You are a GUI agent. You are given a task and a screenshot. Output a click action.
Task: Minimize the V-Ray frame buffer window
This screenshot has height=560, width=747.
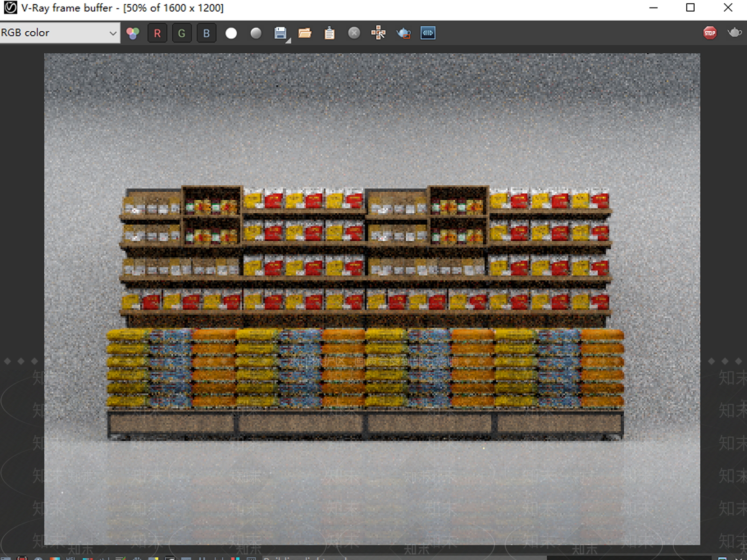pyautogui.click(x=654, y=7)
